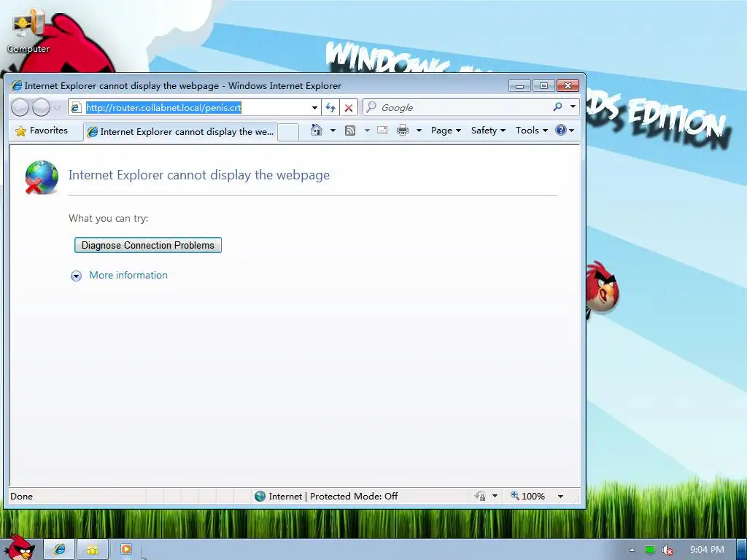This screenshot has width=747, height=560.
Task: Click the Show desktop button
Action: tap(741, 550)
